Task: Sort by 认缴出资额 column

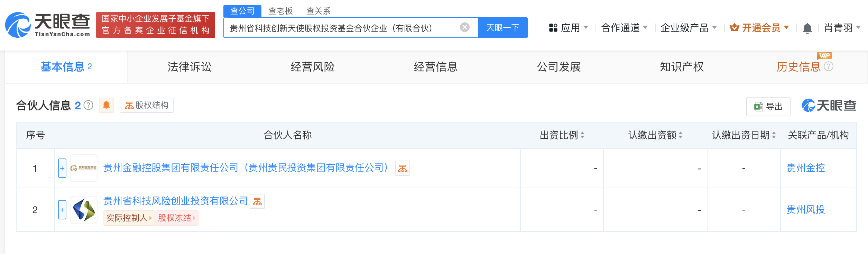Action: coord(681,135)
